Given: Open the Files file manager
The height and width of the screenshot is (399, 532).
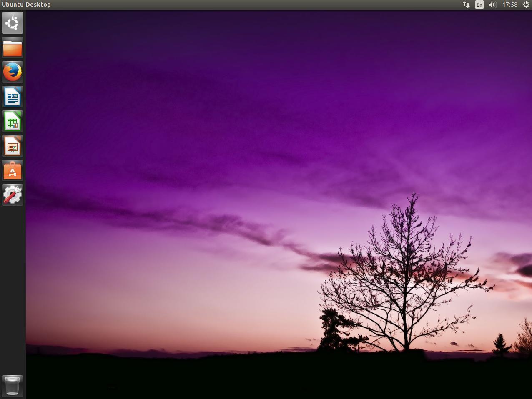Looking at the screenshot, I should (13, 47).
